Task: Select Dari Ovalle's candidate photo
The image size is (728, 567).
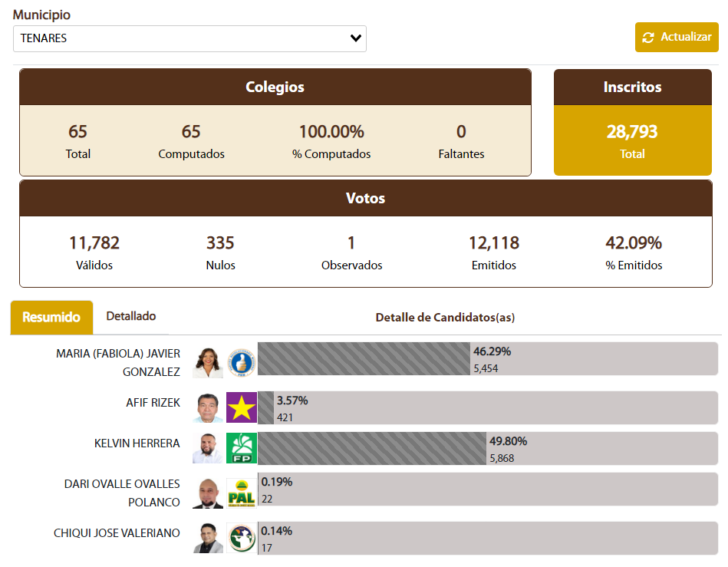Action: (x=208, y=493)
